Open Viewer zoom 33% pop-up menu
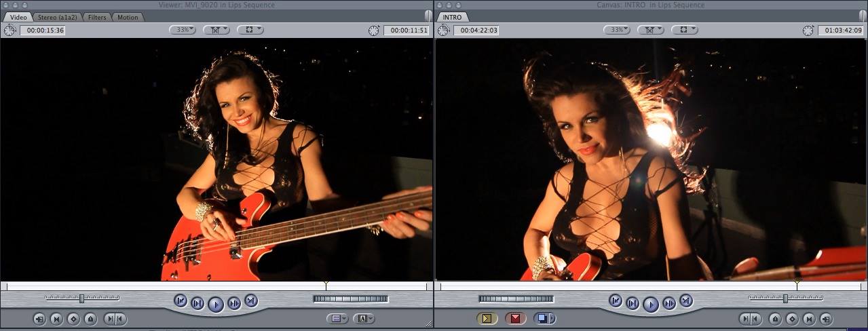868x331 pixels. [182, 30]
